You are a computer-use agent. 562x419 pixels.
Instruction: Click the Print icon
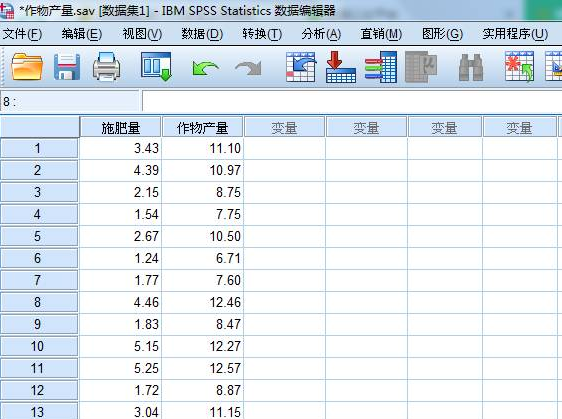click(106, 67)
